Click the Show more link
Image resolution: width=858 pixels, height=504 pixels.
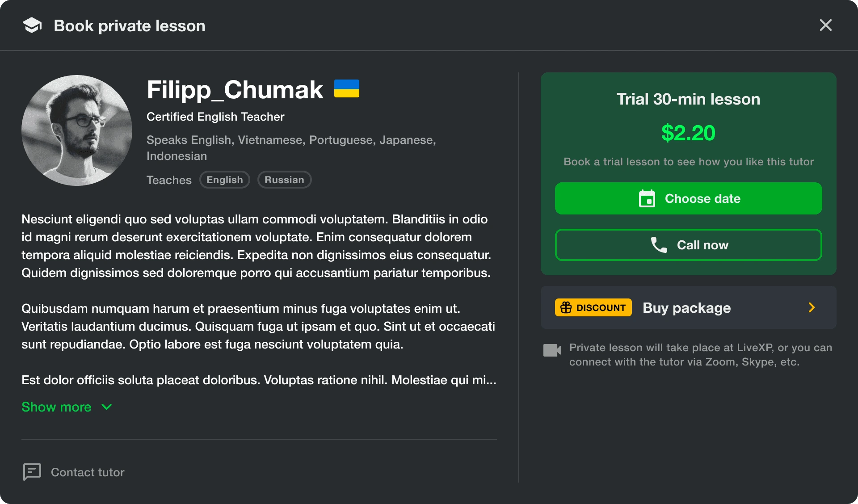[57, 407]
